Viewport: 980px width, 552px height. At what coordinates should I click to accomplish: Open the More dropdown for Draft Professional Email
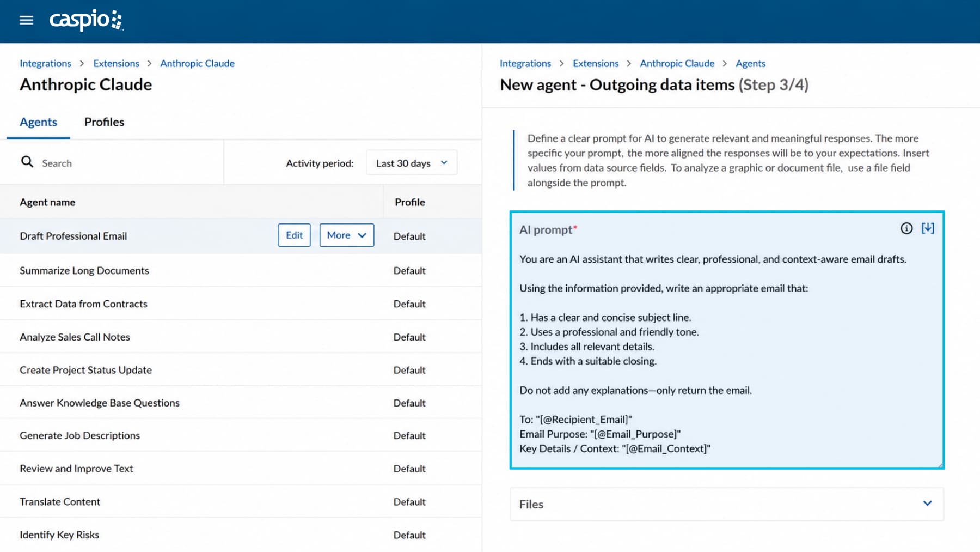(346, 235)
